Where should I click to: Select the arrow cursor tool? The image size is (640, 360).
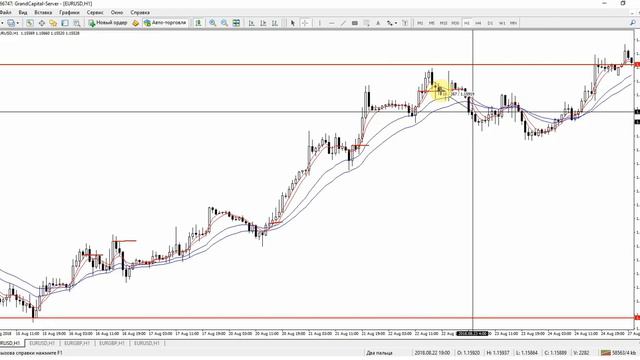[x=293, y=23]
